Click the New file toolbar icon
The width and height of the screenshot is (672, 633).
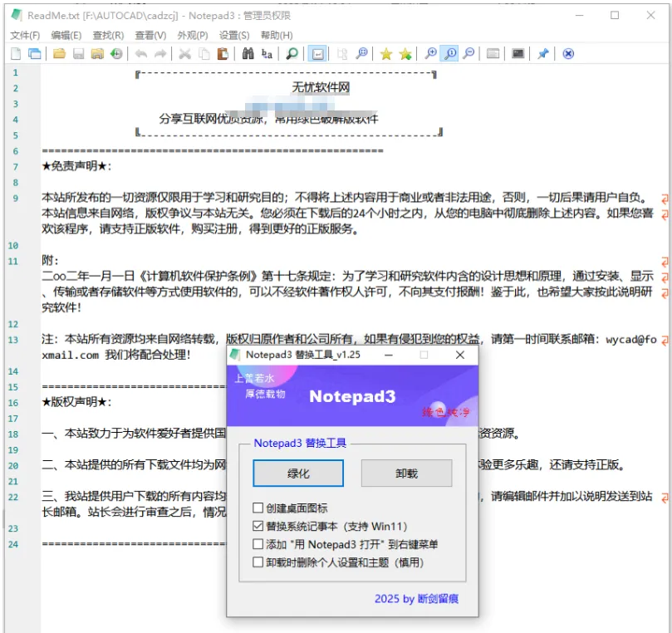[x=16, y=53]
